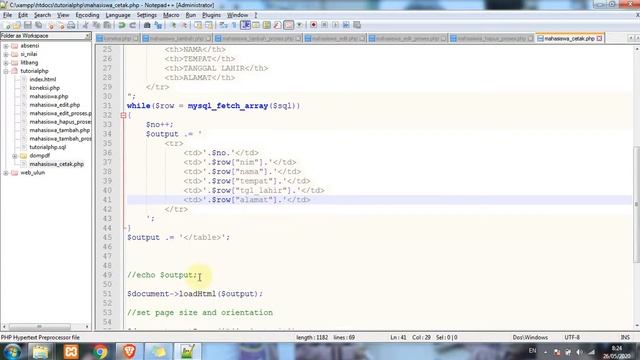Click tab bar scroll left arrow
This screenshot has height=360, width=640.
click(x=631, y=38)
